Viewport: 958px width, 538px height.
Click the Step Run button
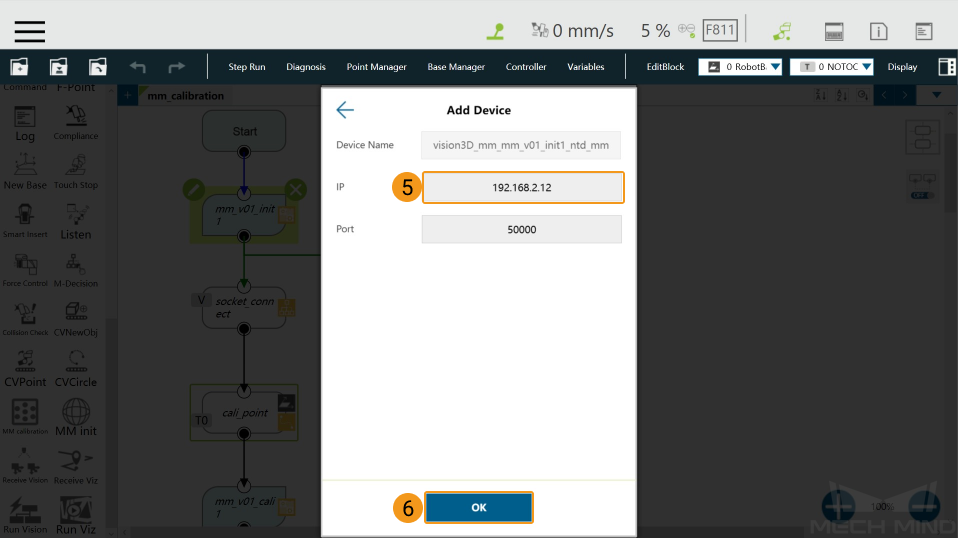(x=247, y=67)
